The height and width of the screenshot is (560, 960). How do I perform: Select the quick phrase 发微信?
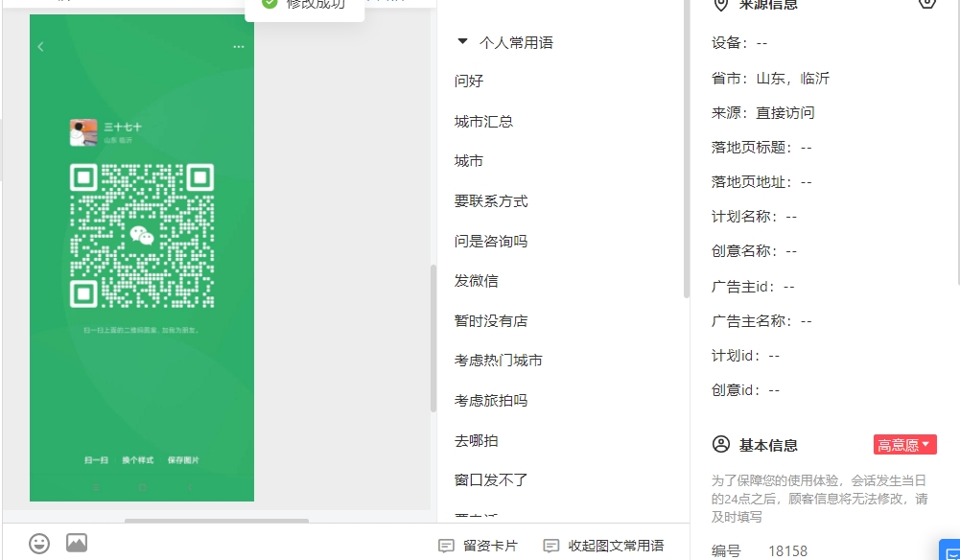(477, 281)
